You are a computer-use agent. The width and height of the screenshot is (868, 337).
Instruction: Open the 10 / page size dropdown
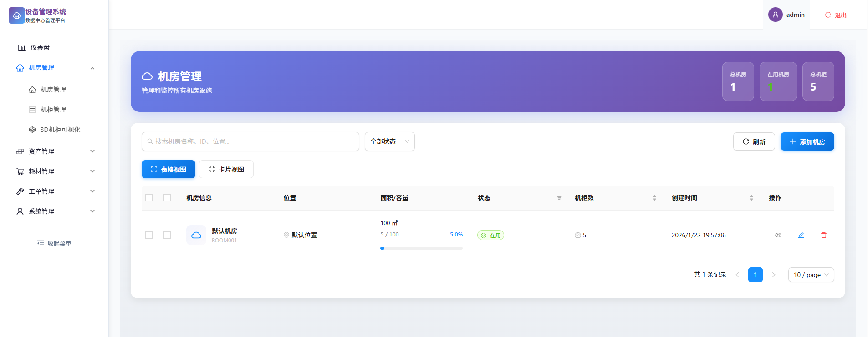coord(811,275)
